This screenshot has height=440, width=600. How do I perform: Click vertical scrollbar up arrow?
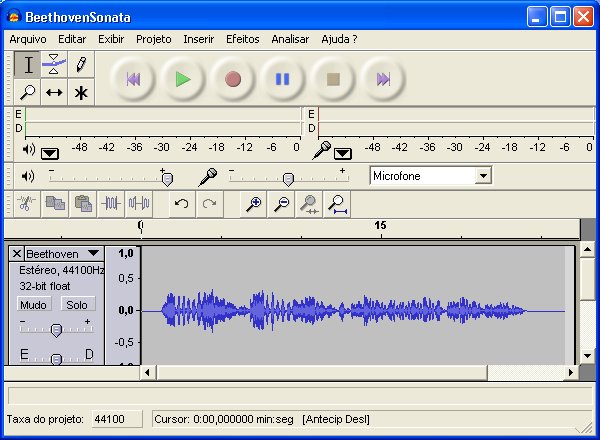point(587,250)
